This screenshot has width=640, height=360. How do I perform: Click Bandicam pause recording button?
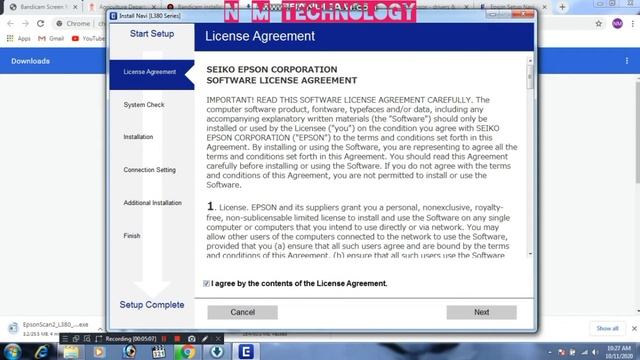[164, 339]
